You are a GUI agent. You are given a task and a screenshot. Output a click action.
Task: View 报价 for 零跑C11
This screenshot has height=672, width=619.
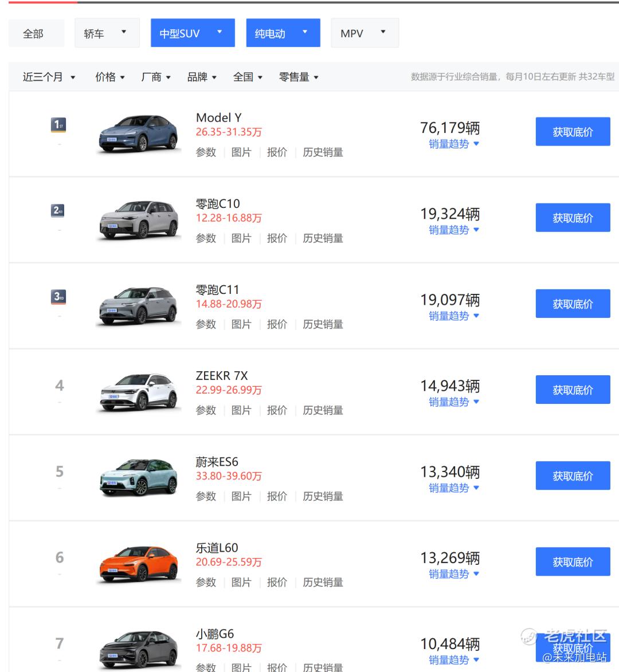(276, 324)
